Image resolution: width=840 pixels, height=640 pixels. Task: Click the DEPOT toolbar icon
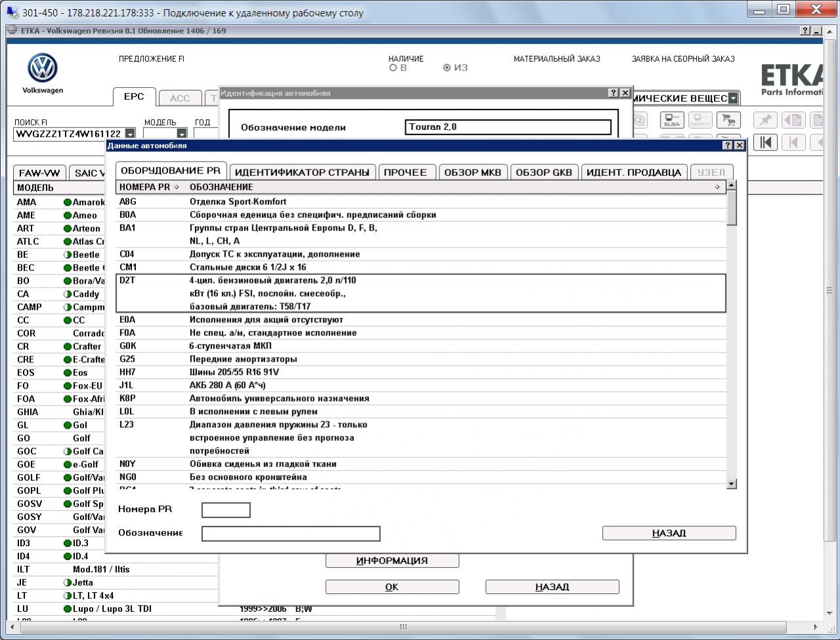700,120
